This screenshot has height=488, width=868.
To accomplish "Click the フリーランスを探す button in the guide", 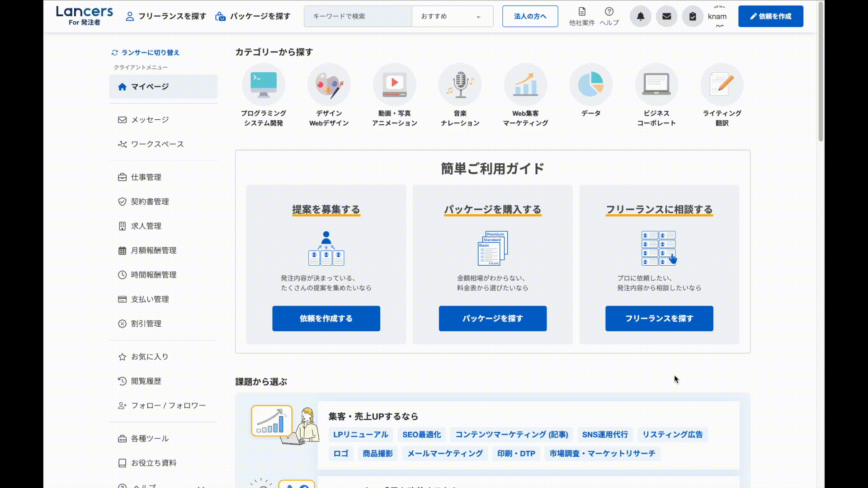I will pyautogui.click(x=659, y=319).
